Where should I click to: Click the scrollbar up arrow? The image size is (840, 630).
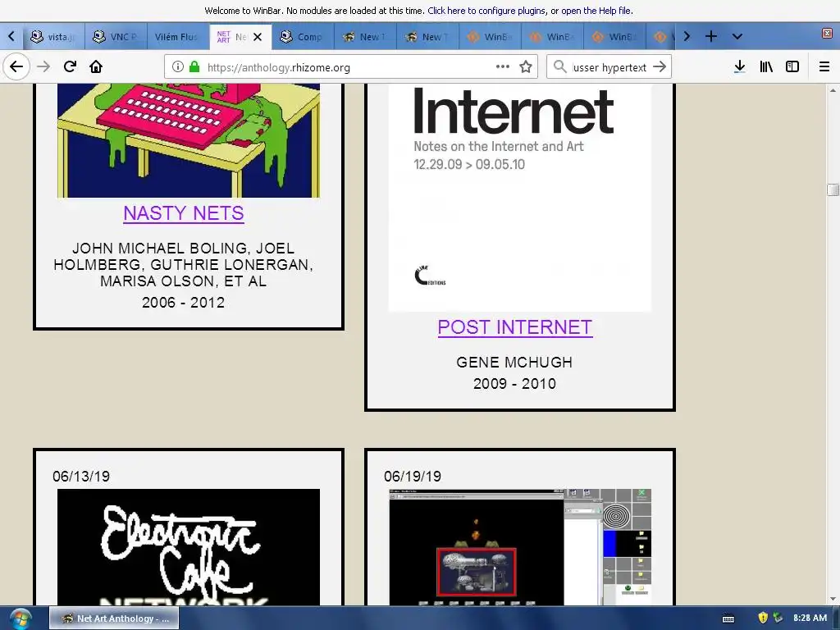point(833,90)
